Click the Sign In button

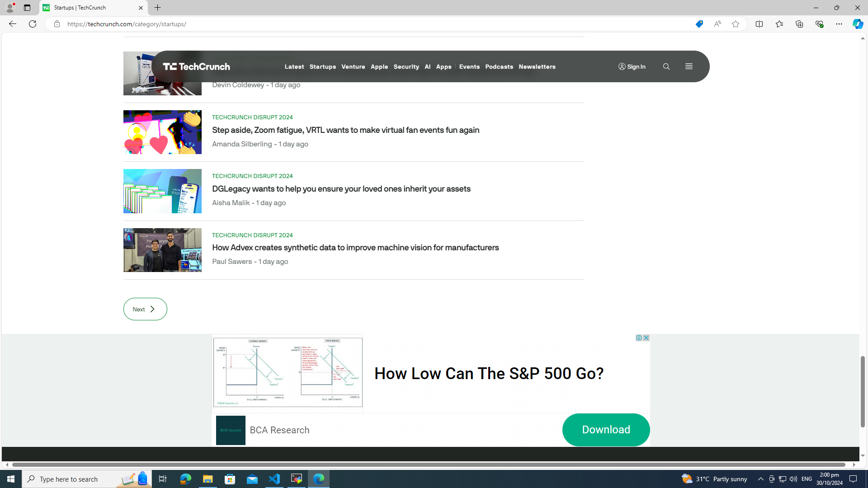[x=632, y=66]
